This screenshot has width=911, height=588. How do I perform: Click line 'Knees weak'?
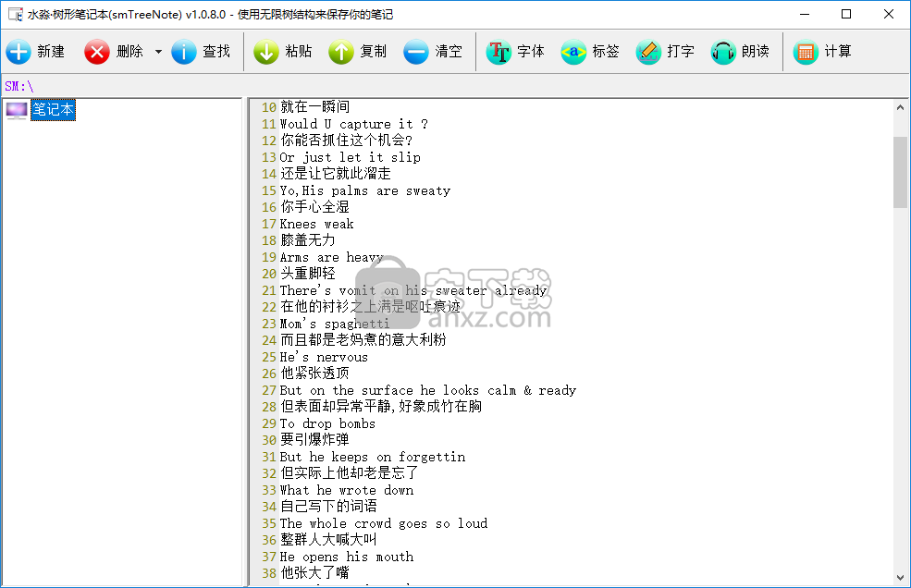coord(316,224)
